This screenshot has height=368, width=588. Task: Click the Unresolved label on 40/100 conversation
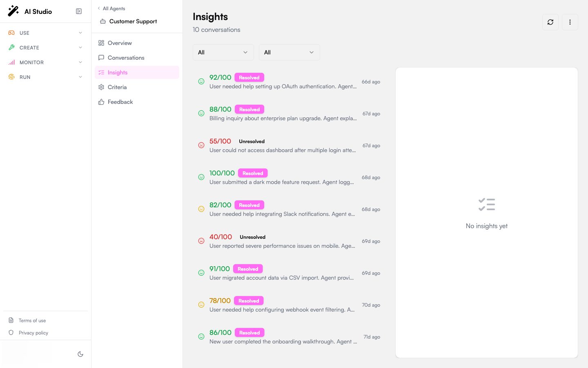(x=253, y=237)
